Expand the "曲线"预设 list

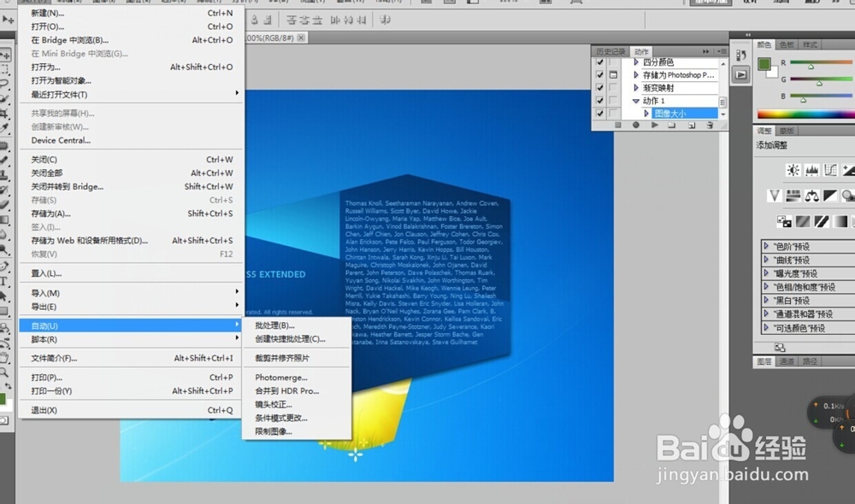pyautogui.click(x=765, y=260)
